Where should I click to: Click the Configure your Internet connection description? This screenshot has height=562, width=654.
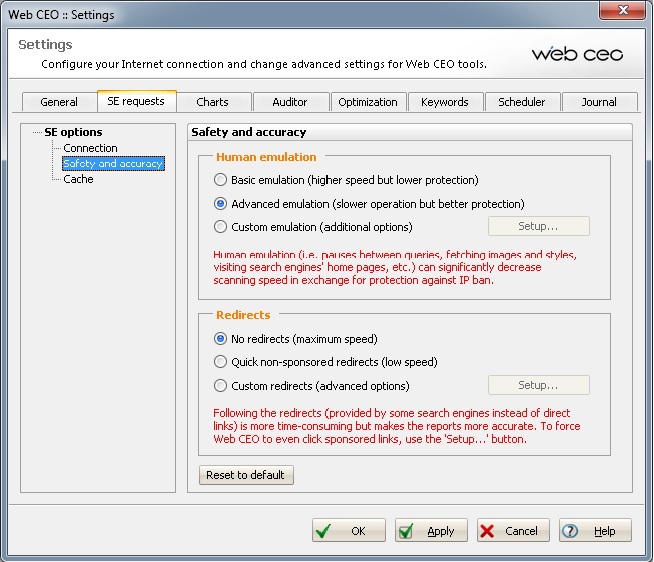pyautogui.click(x=264, y=64)
